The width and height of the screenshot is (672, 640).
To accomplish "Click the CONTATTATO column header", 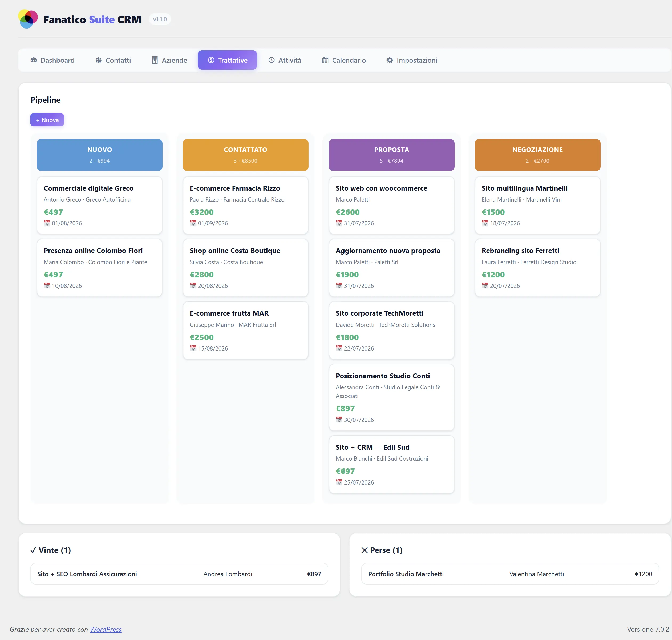I will (x=245, y=155).
